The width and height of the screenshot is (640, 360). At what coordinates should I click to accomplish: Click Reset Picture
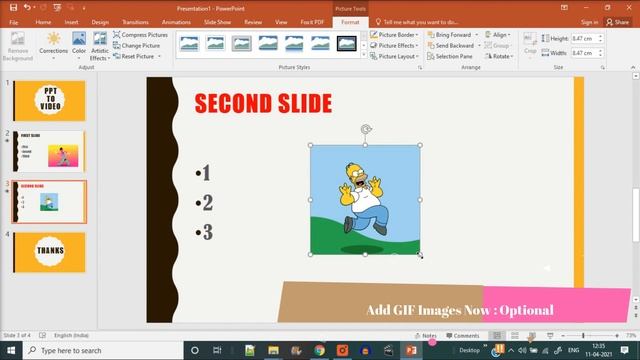click(134, 56)
